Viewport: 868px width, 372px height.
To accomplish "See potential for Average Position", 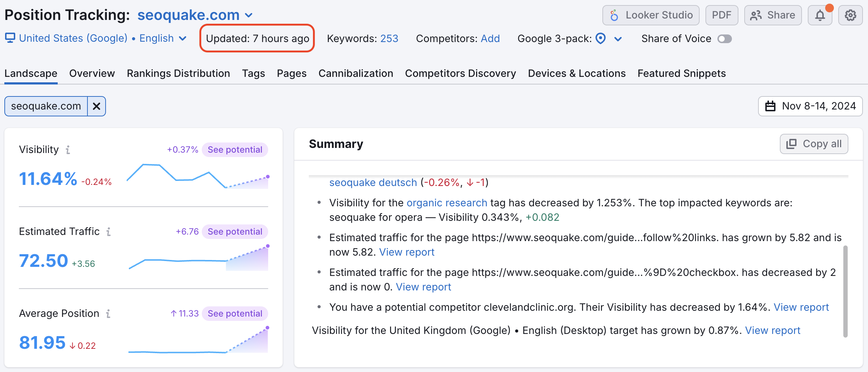I will pyautogui.click(x=235, y=314).
